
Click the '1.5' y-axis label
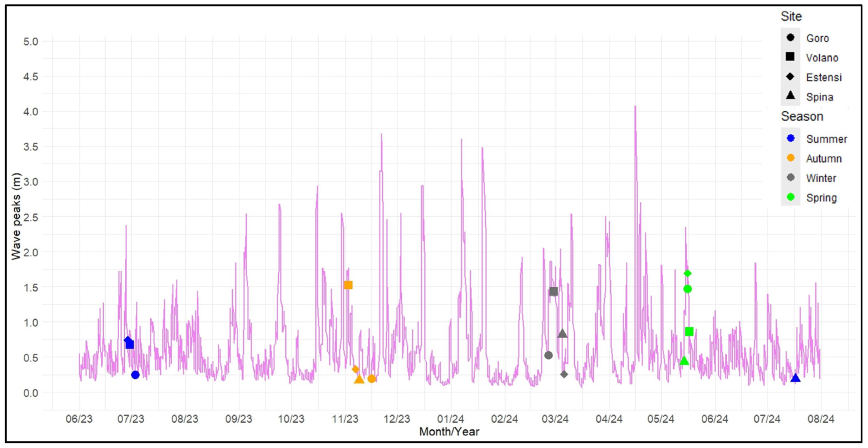click(x=31, y=287)
